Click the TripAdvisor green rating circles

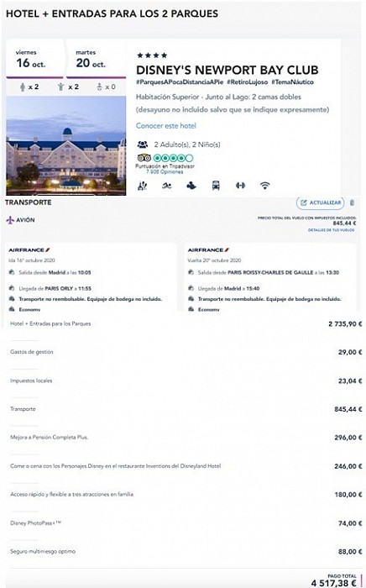click(x=174, y=158)
